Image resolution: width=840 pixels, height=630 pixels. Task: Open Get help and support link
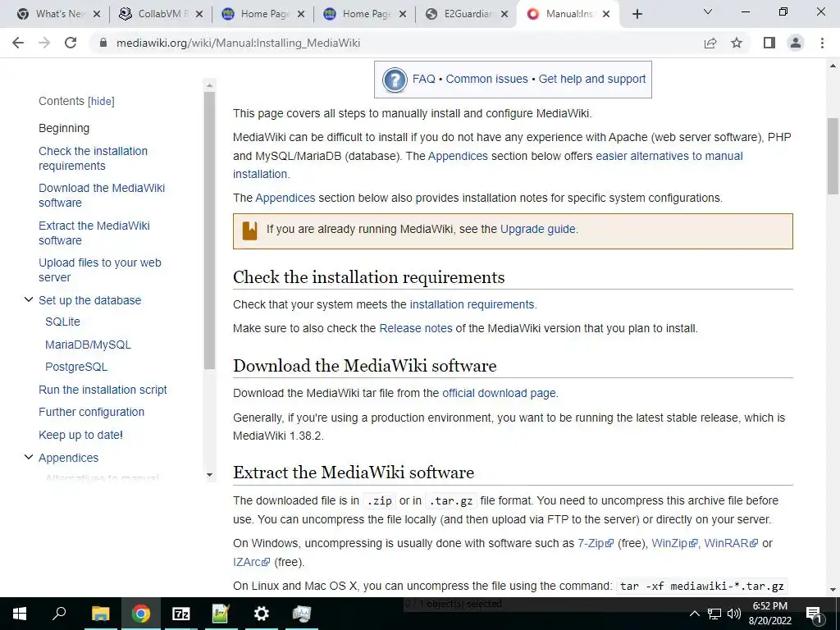tap(592, 79)
